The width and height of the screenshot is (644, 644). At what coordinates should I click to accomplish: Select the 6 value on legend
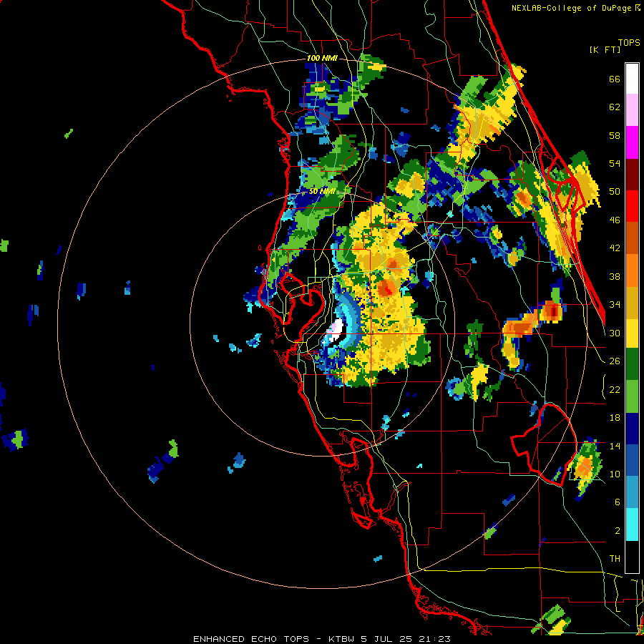[618, 502]
